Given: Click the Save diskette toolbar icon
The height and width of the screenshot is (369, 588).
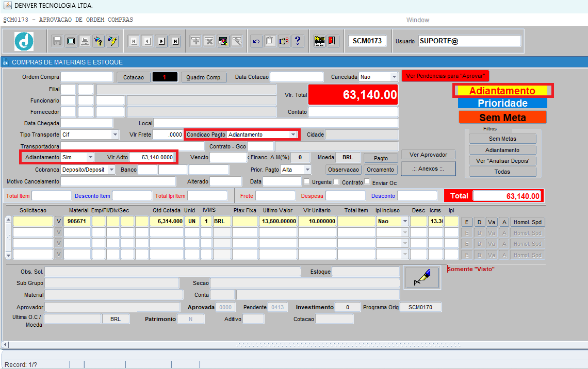Looking at the screenshot, I should coord(57,41).
